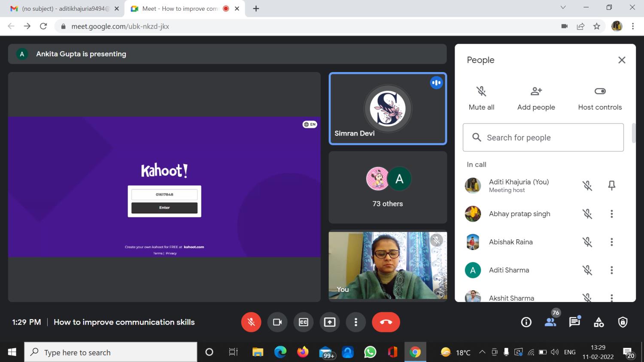Go back with the browser back arrow

(11, 26)
